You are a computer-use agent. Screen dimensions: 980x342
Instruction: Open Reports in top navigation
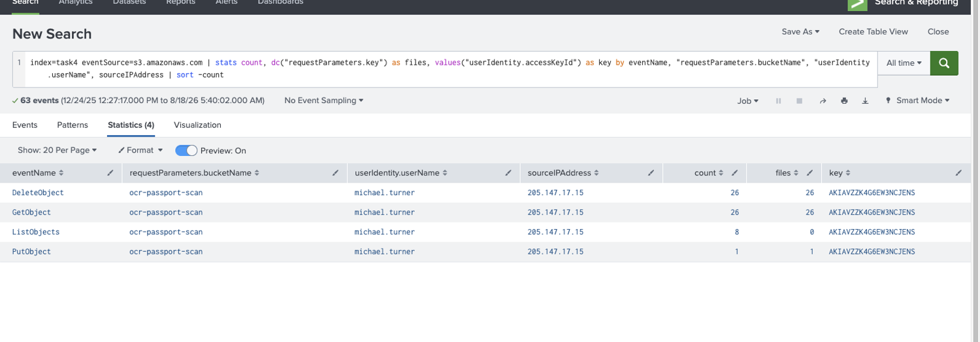click(x=181, y=3)
